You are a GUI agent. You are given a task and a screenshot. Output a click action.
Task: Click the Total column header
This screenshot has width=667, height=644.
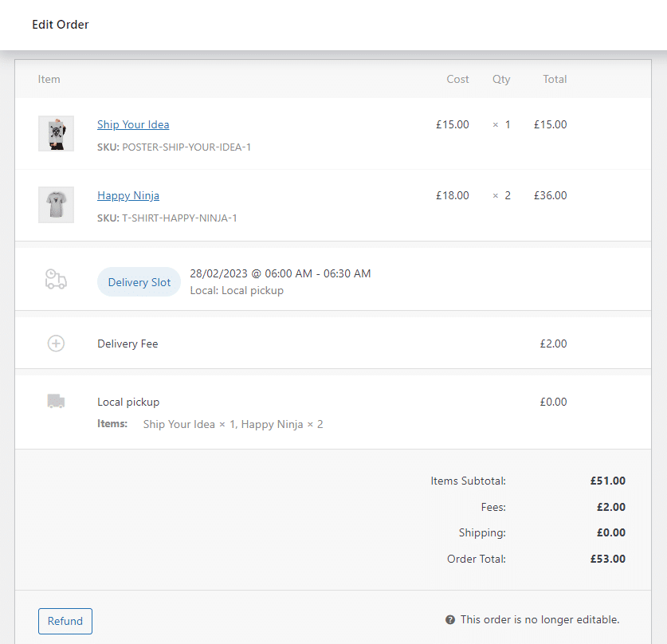[555, 79]
